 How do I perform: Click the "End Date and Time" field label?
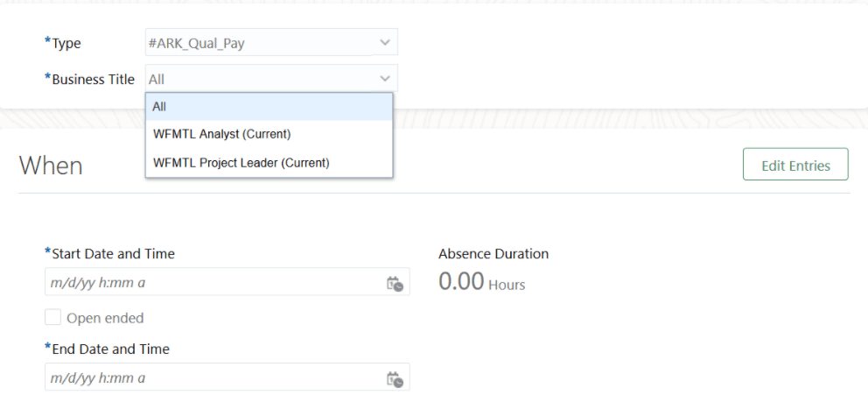[x=110, y=349]
